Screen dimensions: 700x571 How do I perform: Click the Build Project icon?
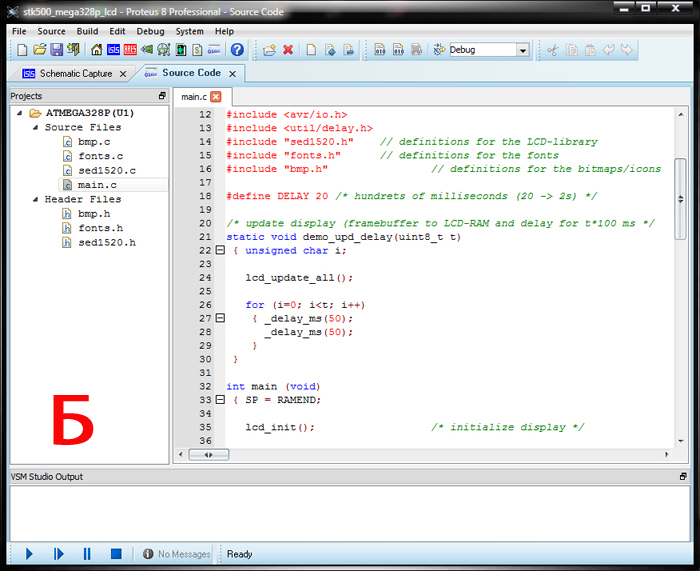coord(379,50)
